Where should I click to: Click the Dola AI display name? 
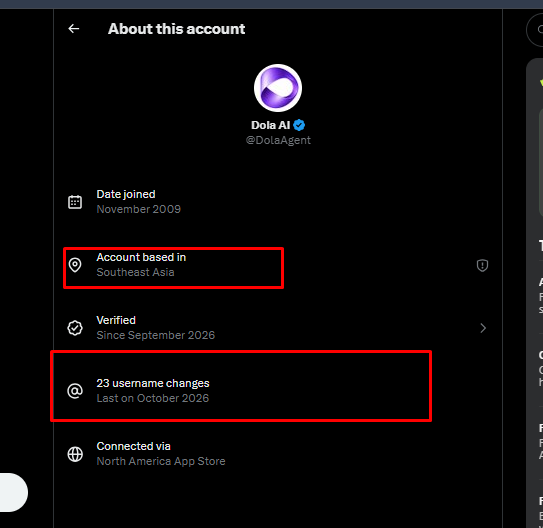270,125
